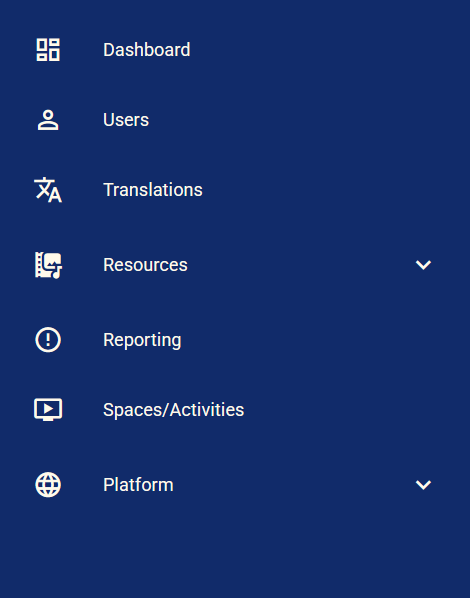Navigate to Reporting
This screenshot has width=470, height=598.
point(142,340)
